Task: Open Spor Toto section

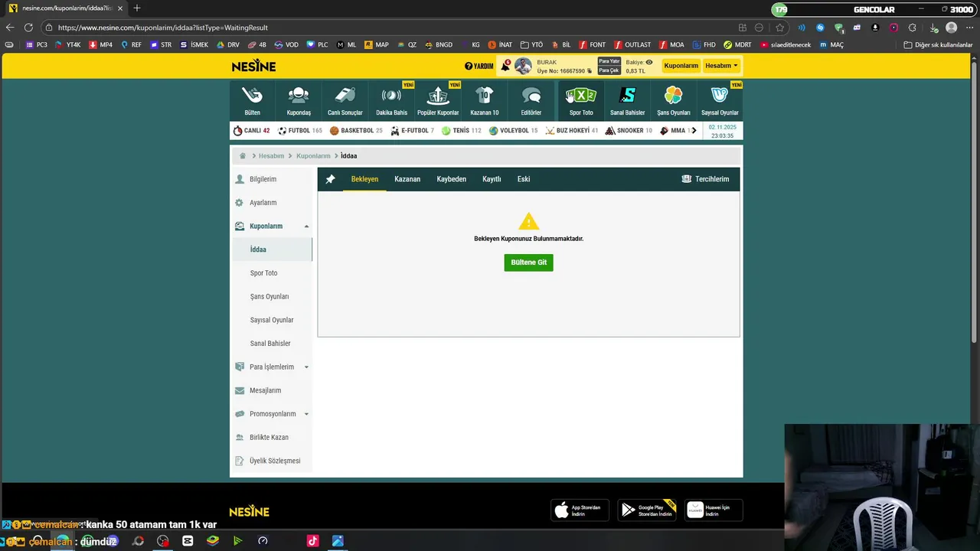Action: click(x=581, y=100)
